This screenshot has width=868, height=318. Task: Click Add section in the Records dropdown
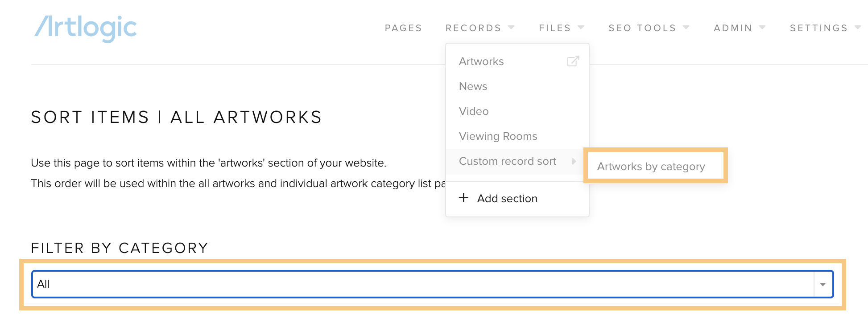pos(507,199)
